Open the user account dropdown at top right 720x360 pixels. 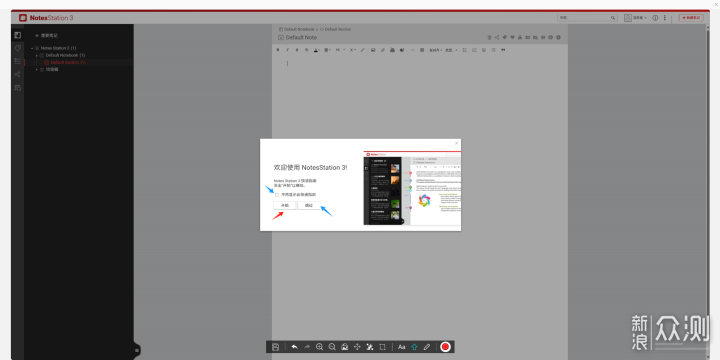636,18
